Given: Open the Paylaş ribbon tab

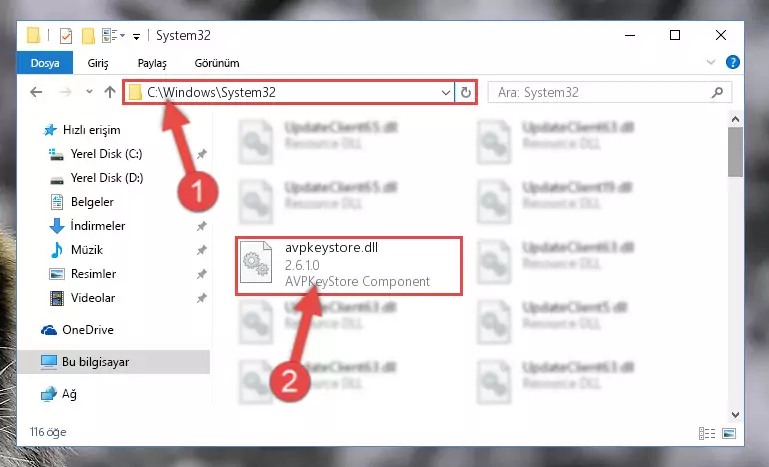Looking at the screenshot, I should (152, 63).
